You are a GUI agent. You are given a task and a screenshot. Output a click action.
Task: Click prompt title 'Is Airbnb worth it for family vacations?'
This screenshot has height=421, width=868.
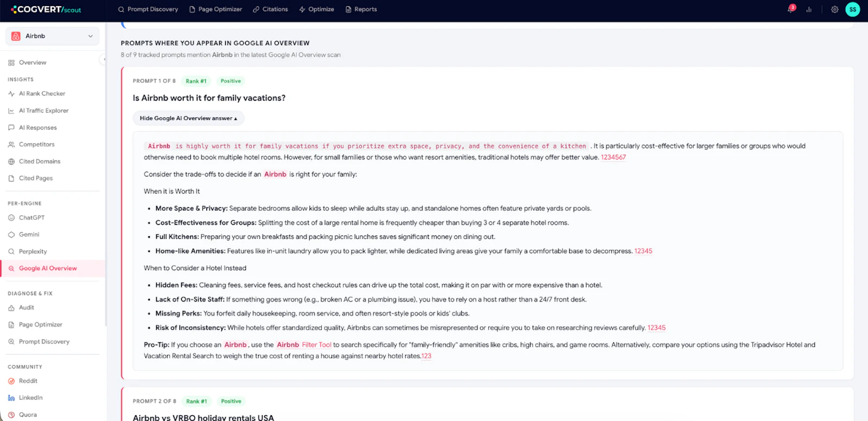[209, 98]
